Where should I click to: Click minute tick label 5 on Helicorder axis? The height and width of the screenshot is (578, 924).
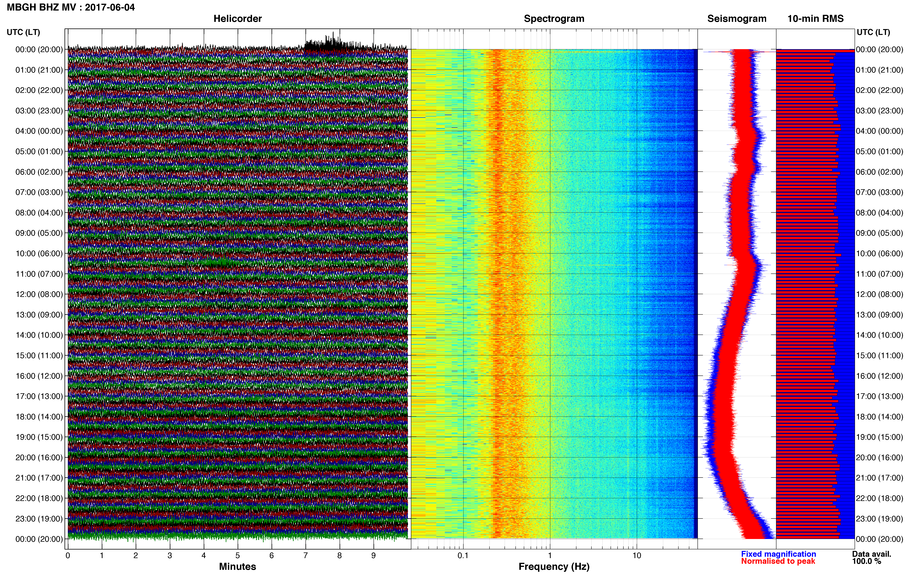[x=238, y=556]
